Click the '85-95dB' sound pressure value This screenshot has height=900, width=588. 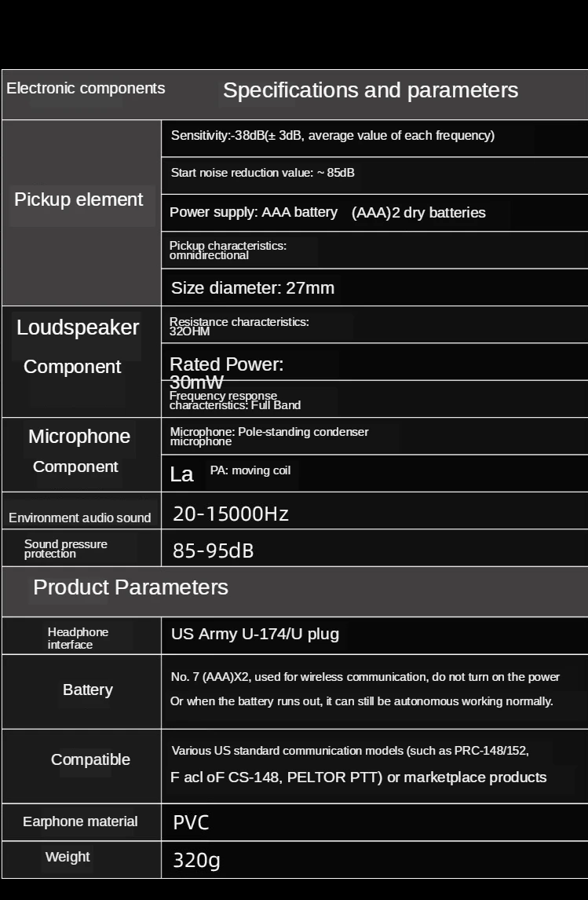[x=214, y=551]
